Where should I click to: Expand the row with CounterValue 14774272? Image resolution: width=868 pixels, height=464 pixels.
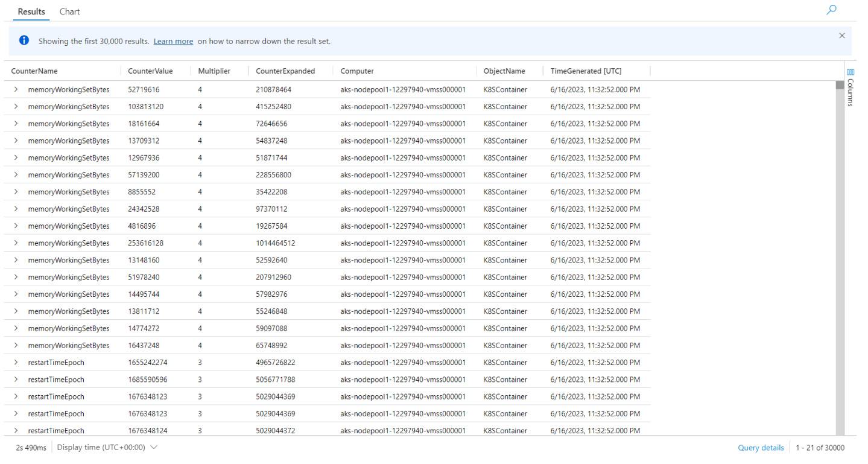pyautogui.click(x=16, y=328)
